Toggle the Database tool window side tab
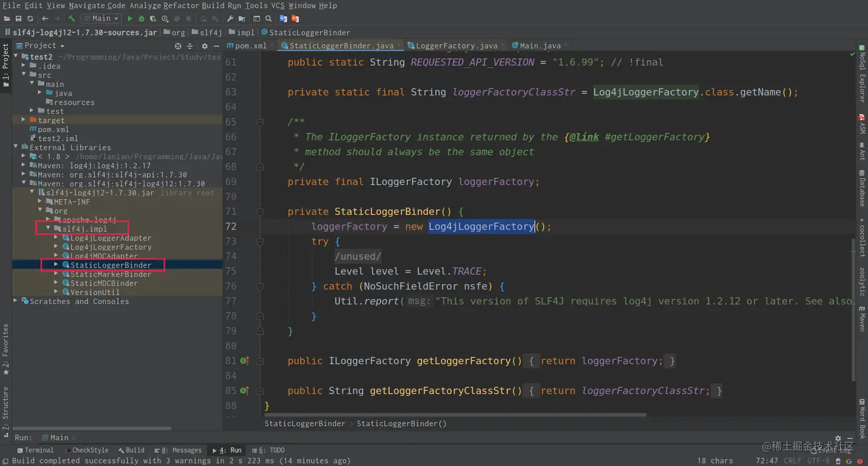This screenshot has height=466, width=868. coord(862,188)
